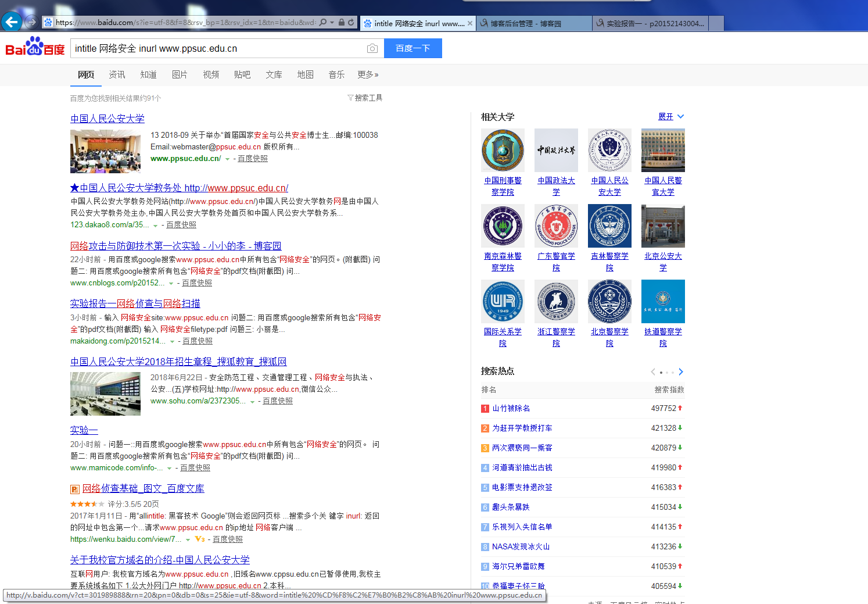Image resolution: width=868 pixels, height=604 pixels.
Task: Open the 国际关系学院 UIR logo
Action: pyautogui.click(x=503, y=301)
